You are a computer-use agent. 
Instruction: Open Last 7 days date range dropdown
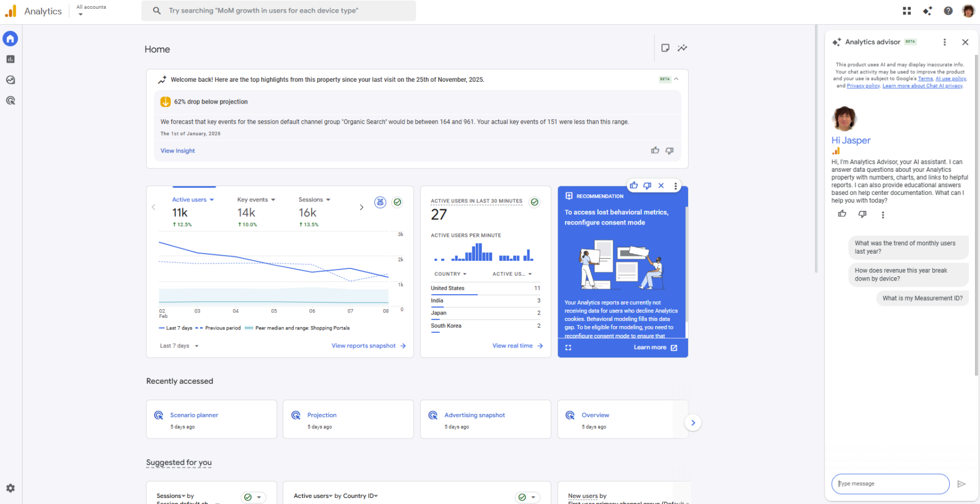pos(179,346)
